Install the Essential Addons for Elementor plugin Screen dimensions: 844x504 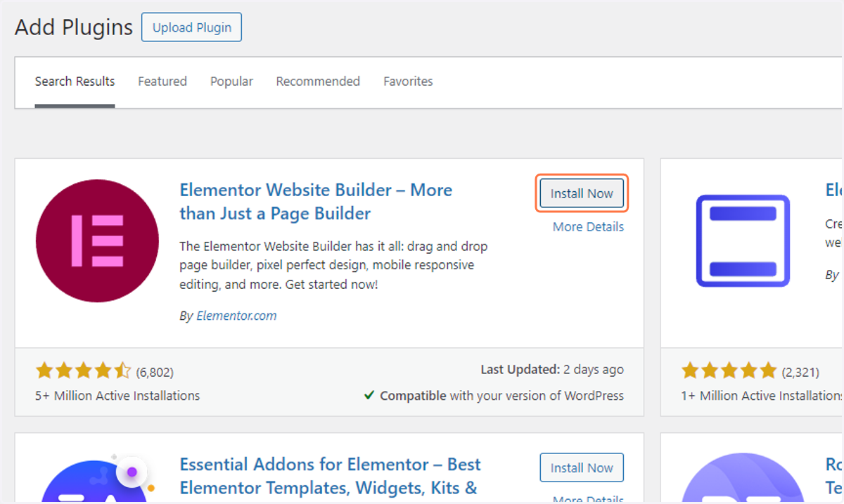(582, 467)
